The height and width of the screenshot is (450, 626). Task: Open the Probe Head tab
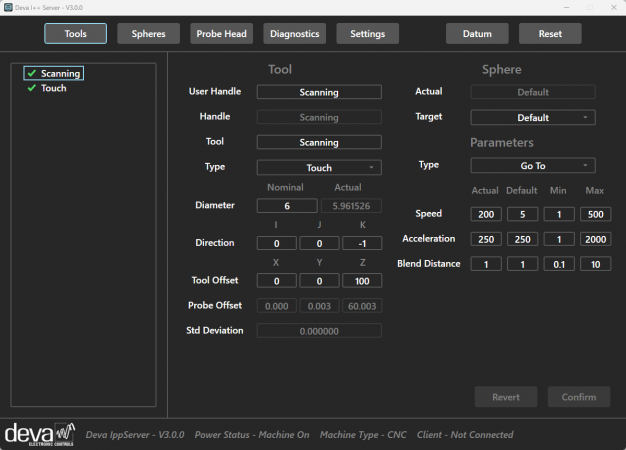[x=221, y=34]
